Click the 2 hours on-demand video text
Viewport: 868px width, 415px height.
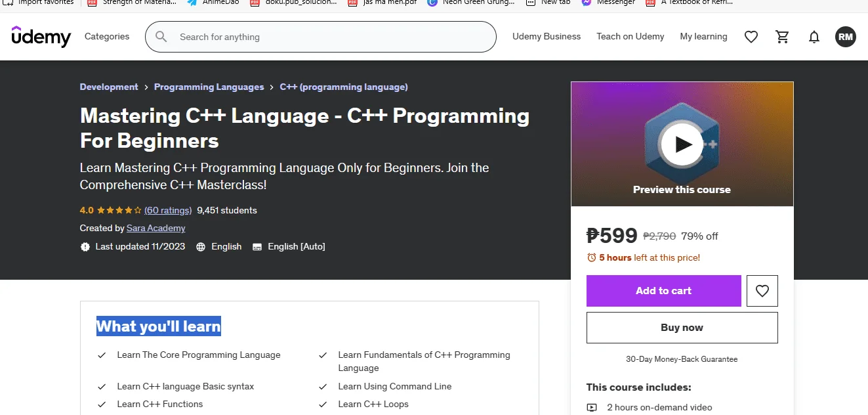tap(659, 408)
